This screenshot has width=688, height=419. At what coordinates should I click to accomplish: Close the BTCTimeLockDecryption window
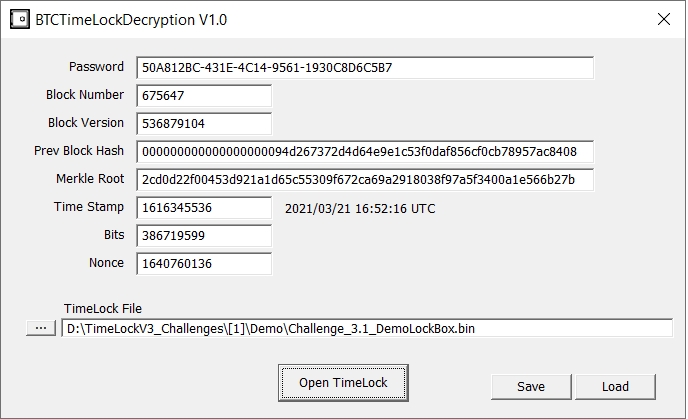pos(663,19)
